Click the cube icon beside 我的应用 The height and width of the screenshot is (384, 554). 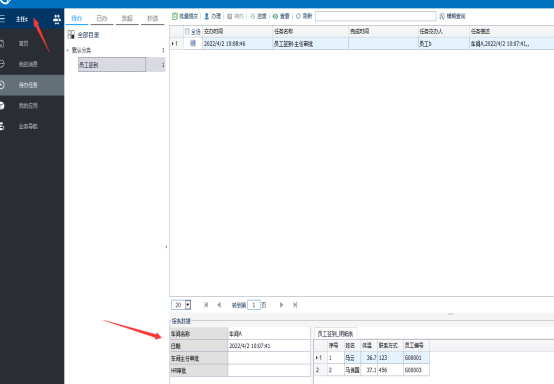pos(2,106)
